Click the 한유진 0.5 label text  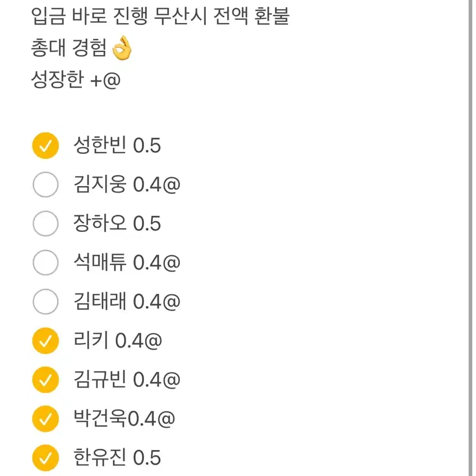point(117,458)
